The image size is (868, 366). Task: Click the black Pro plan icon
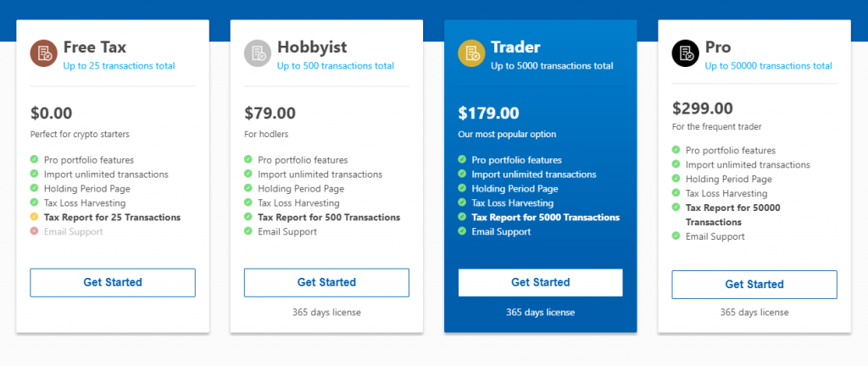pos(685,53)
